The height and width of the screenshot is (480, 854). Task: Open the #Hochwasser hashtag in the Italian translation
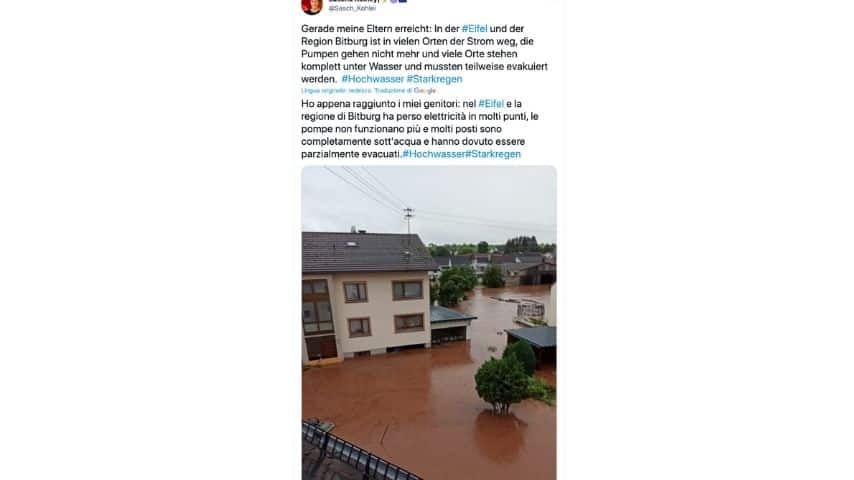pos(434,154)
